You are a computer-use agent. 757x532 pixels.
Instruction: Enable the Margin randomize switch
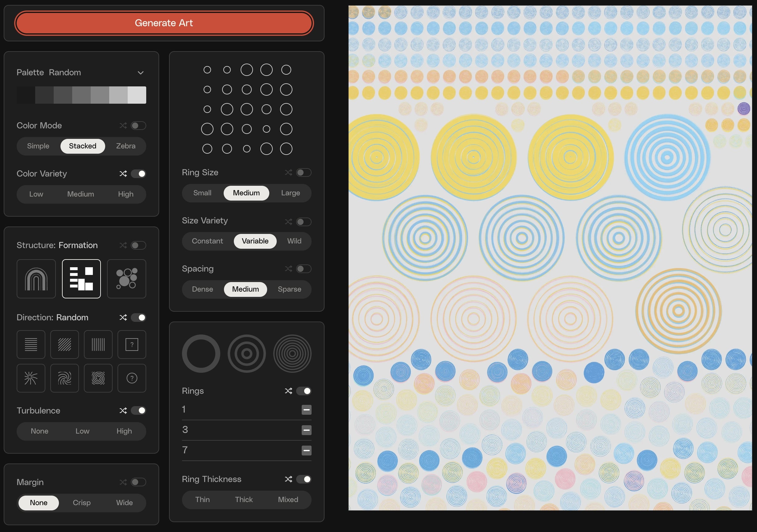(139, 482)
